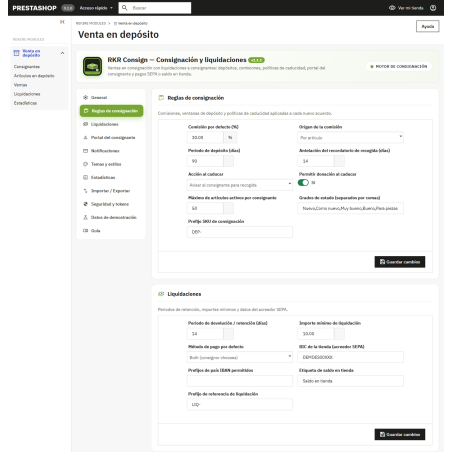Click the Datos de demostración flask icon
452x452 pixels.
[x=85, y=217]
